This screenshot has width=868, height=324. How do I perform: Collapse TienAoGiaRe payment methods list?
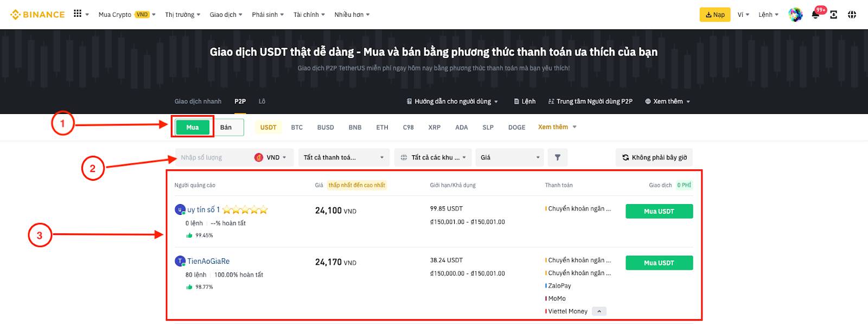599,312
